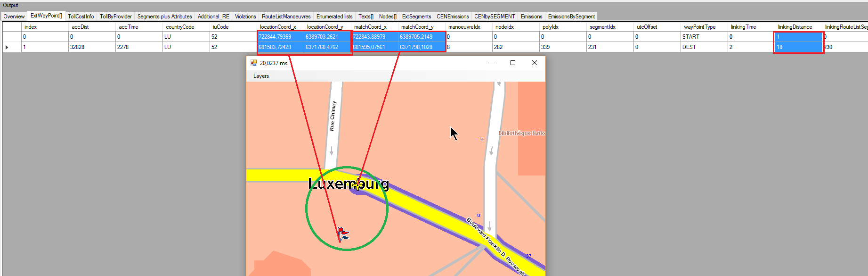Show the EmissionsBySegment tab
Viewport: 868px width, 276px height.
[x=571, y=17]
